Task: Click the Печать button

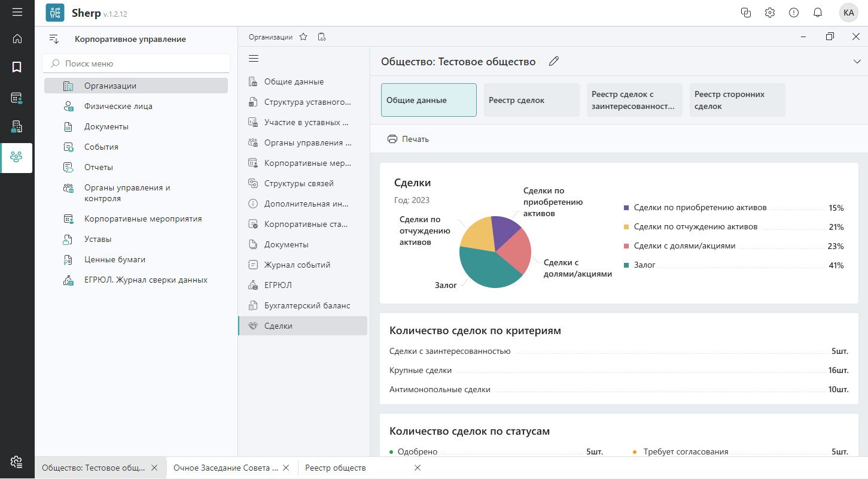Action: [x=409, y=139]
